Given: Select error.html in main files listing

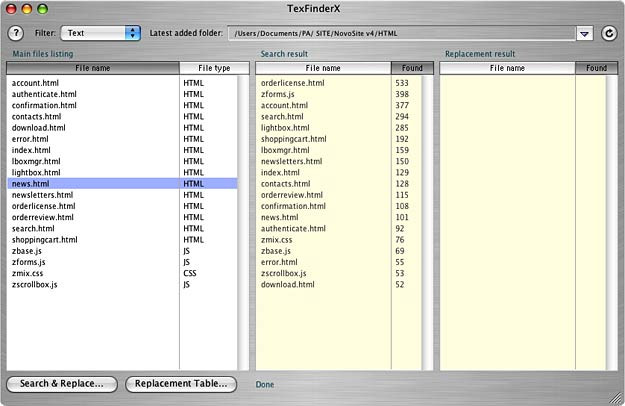Looking at the screenshot, I should [x=30, y=139].
